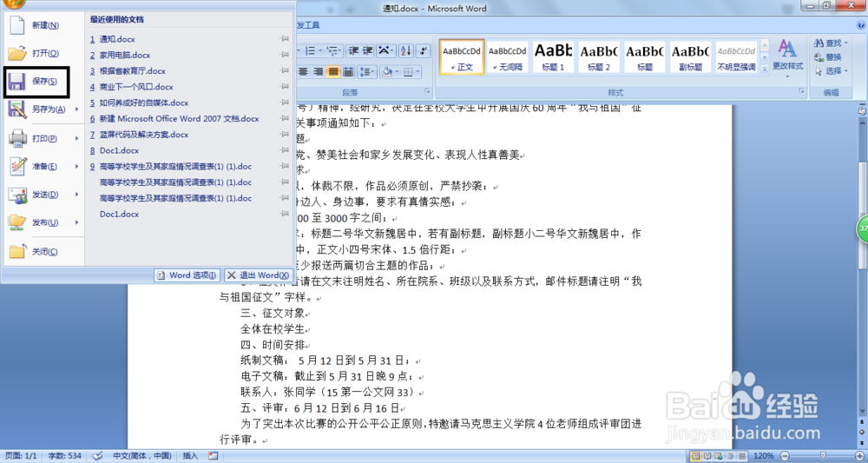868x463 pixels.
Task: Click the 保存(S) floppy disk icon
Action: (x=16, y=82)
